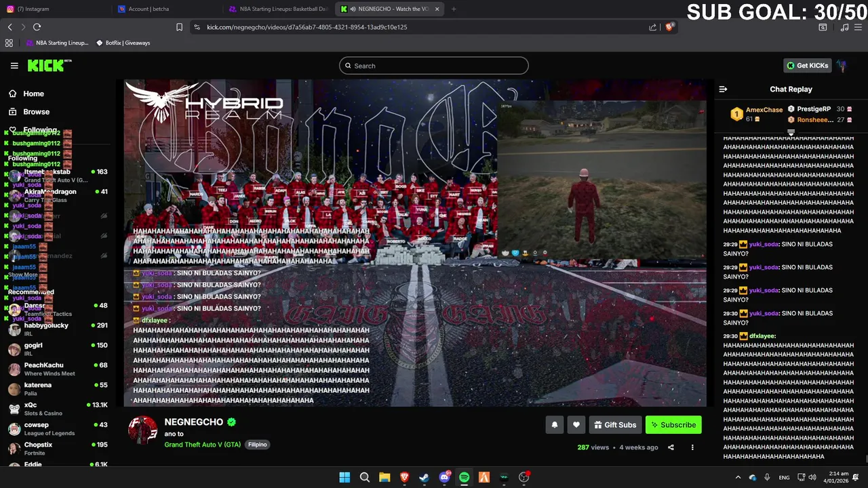Click the NEGNEGCHO channel name
The width and height of the screenshot is (868, 488).
pyautogui.click(x=193, y=422)
